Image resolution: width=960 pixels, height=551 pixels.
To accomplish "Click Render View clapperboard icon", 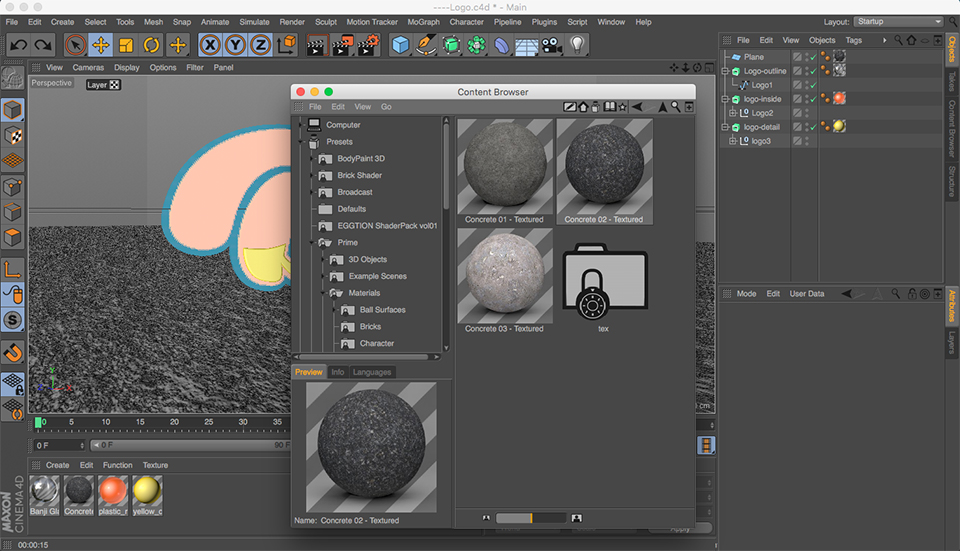I will (x=316, y=45).
